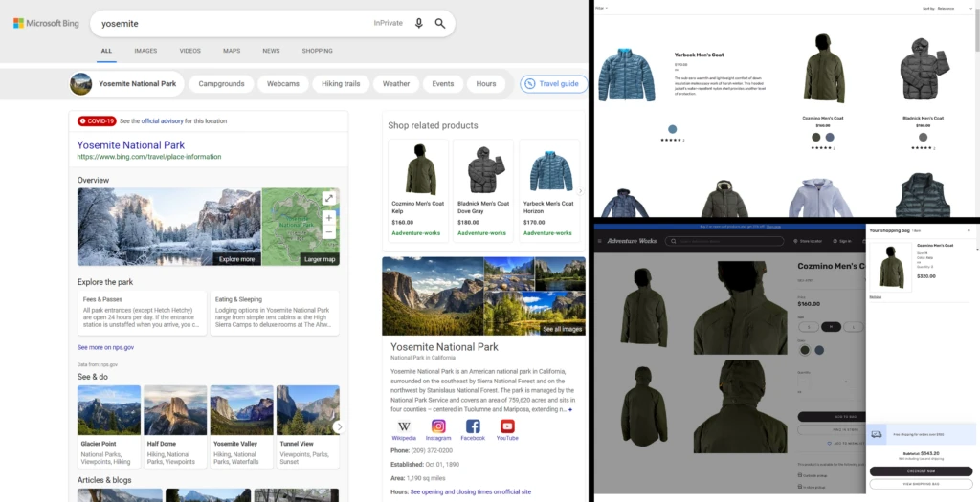
Task: Click the magnifying glass search icon
Action: [440, 23]
